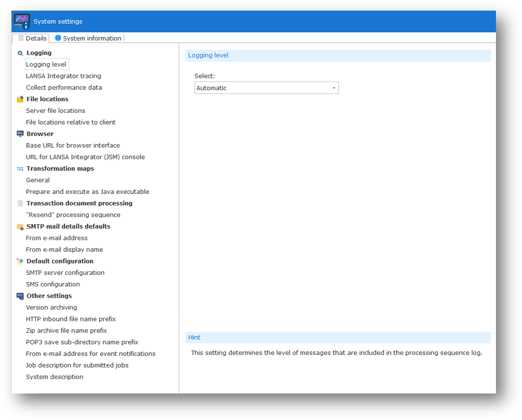Open SMTP server configuration setting
The image size is (522, 420).
65,273
